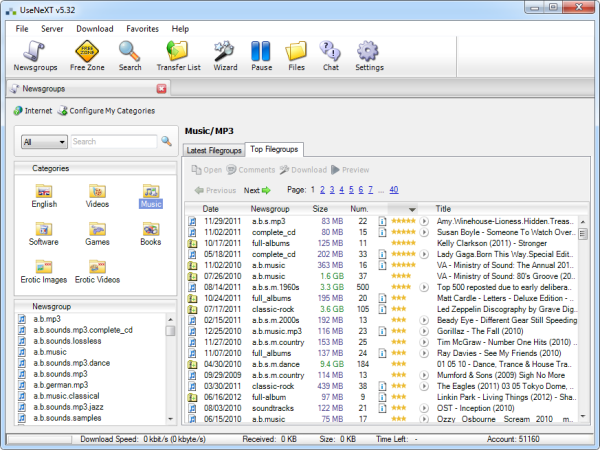Expand the All filter dropdown
Image resolution: width=600 pixels, height=450 pixels.
tap(61, 142)
